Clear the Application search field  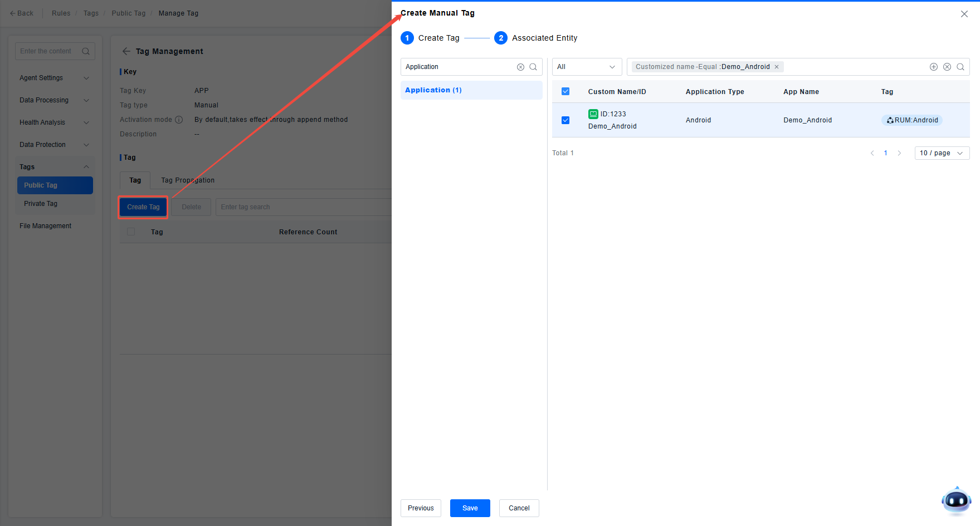coord(520,67)
